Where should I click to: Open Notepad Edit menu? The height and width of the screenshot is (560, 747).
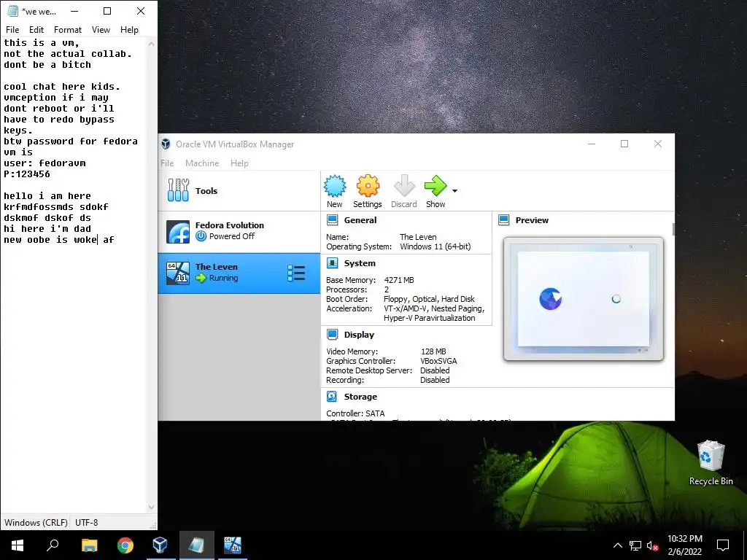click(36, 29)
